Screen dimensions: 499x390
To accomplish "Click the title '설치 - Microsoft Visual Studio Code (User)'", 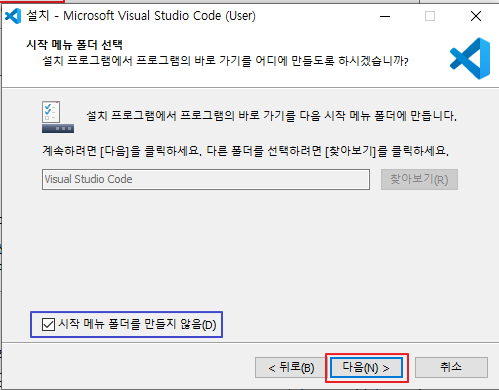I will (141, 16).
